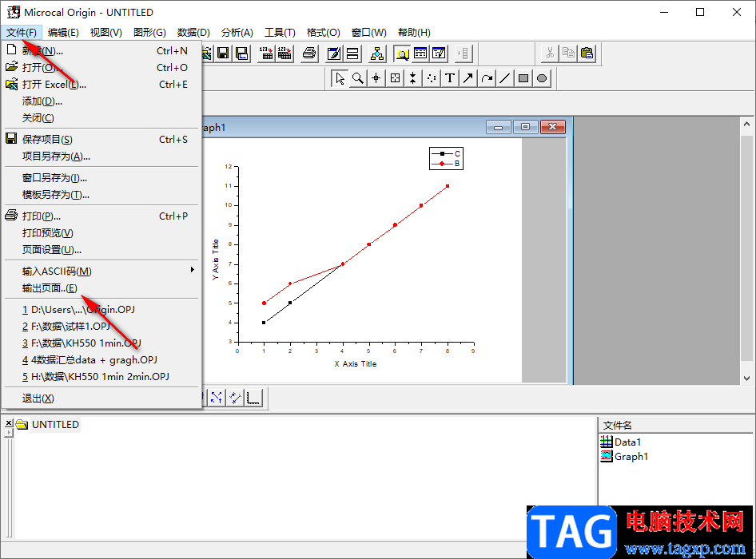Choose 关闭(C) menu entry
Screen dimensions: 756x559
pos(101,118)
